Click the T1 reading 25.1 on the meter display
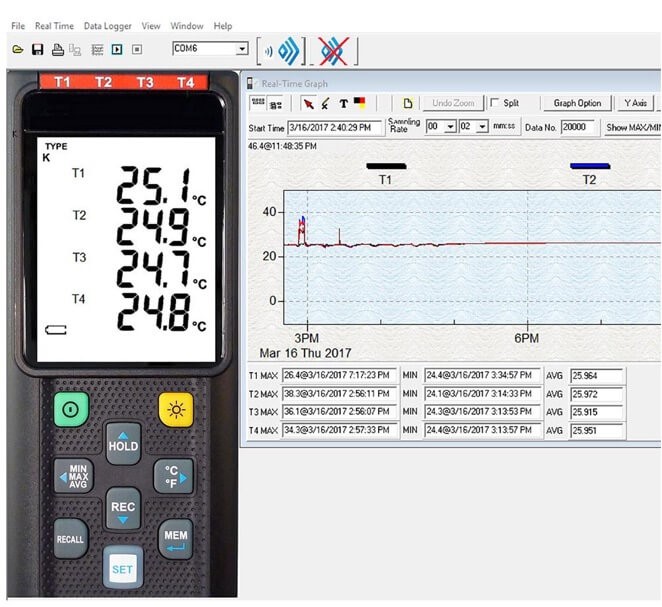The image size is (662, 607). 155,185
